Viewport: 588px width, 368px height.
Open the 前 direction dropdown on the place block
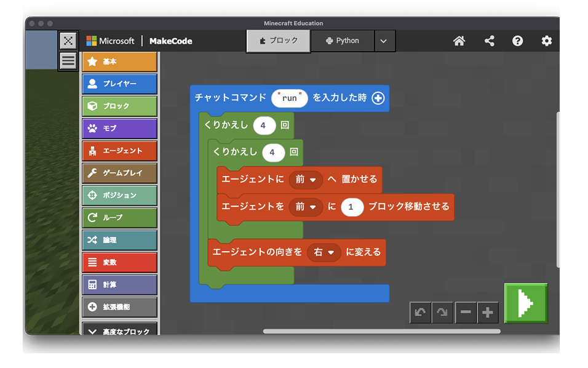(306, 180)
